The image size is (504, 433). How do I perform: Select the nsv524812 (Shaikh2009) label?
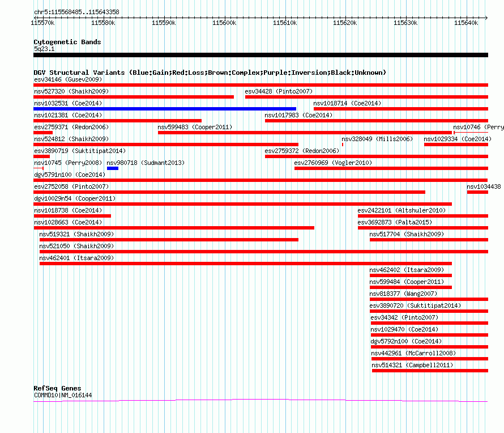tap(71, 139)
